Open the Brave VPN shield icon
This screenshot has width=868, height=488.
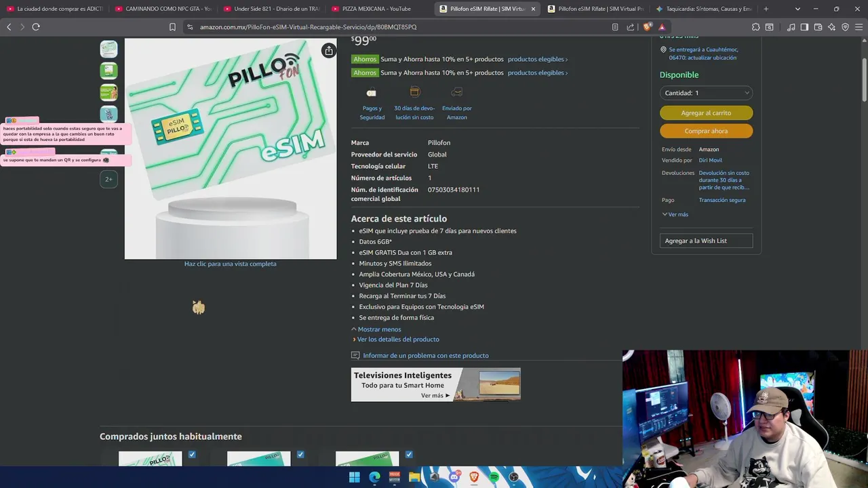(845, 27)
